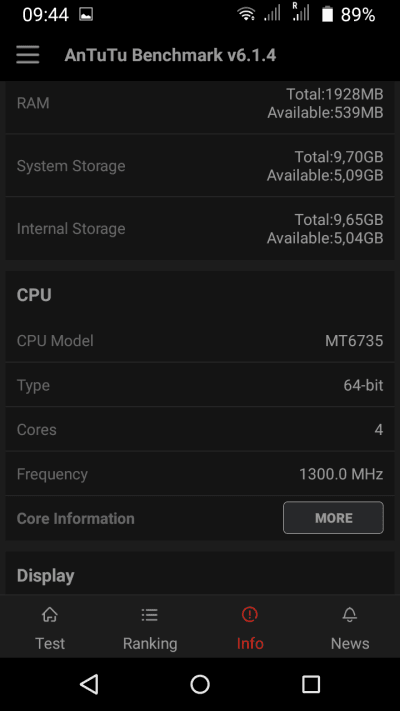The height and width of the screenshot is (711, 400).
Task: Tap the picture notification icon in status bar
Action: point(86,15)
